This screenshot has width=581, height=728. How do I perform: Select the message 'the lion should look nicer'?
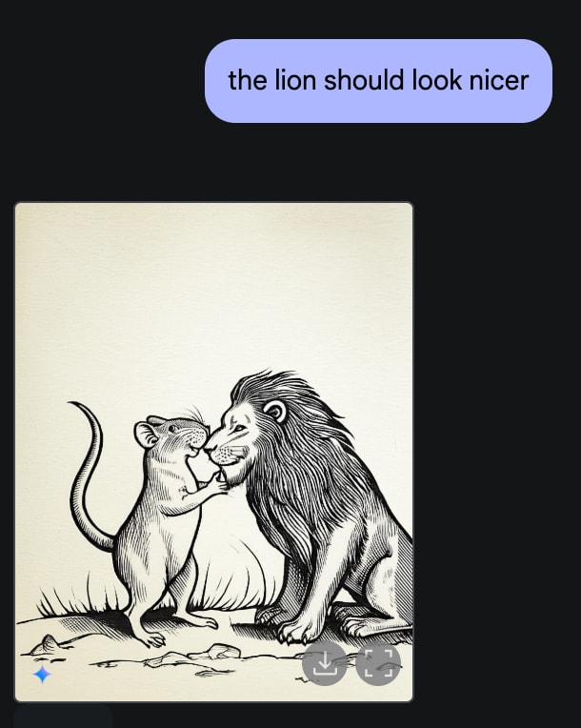point(378,81)
